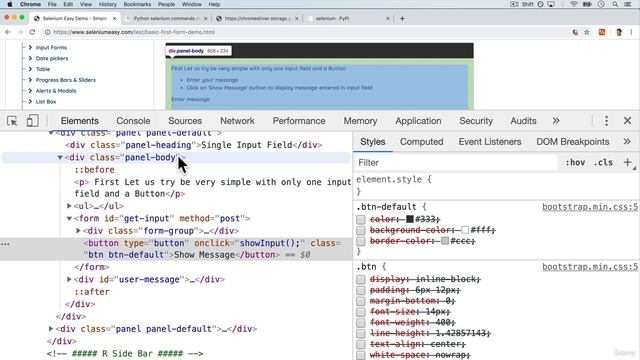Open Wi-Fi status menu
640x360 pixels.
(573, 4)
